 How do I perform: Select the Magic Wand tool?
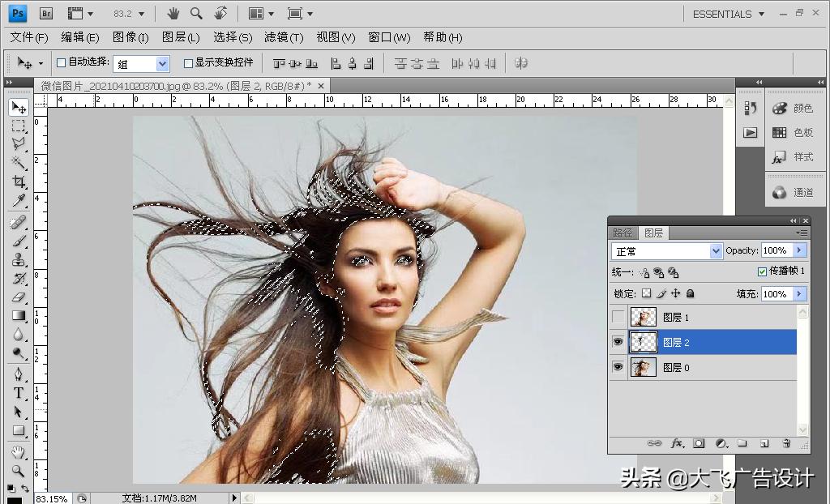point(18,163)
